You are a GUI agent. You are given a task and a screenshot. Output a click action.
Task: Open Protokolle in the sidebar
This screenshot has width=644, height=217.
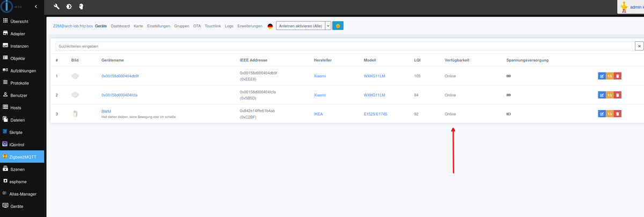(x=23, y=83)
